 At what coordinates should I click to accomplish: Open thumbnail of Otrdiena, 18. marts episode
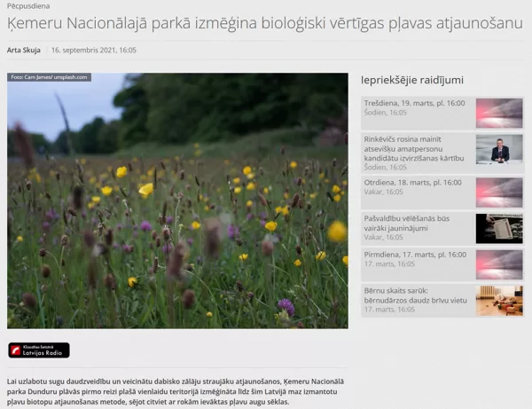[x=499, y=193]
